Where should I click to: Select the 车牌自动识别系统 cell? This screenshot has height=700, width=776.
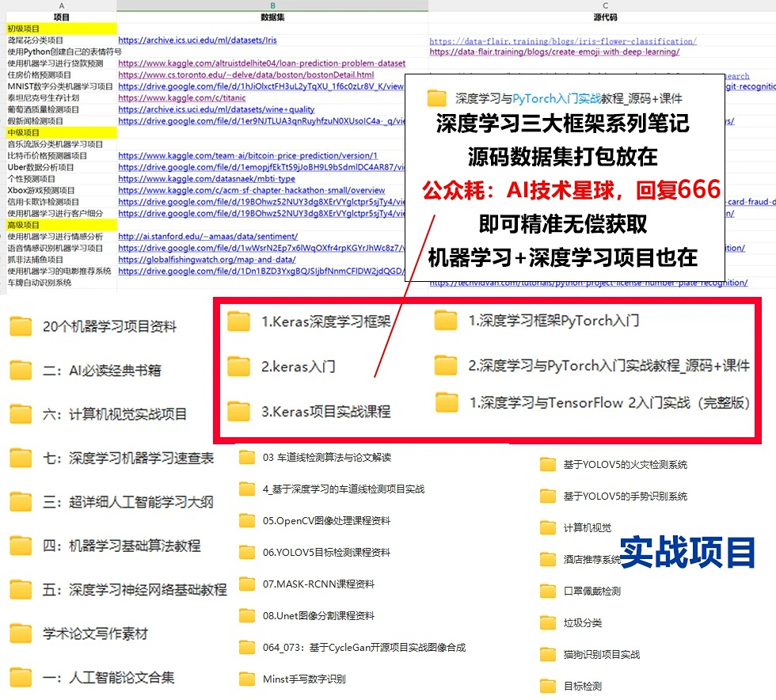[x=62, y=283]
